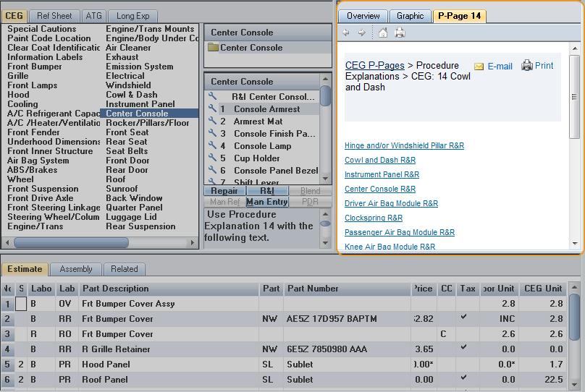Click the browser back arrow icon
Viewport: 585px width, 392px height.
coord(346,33)
